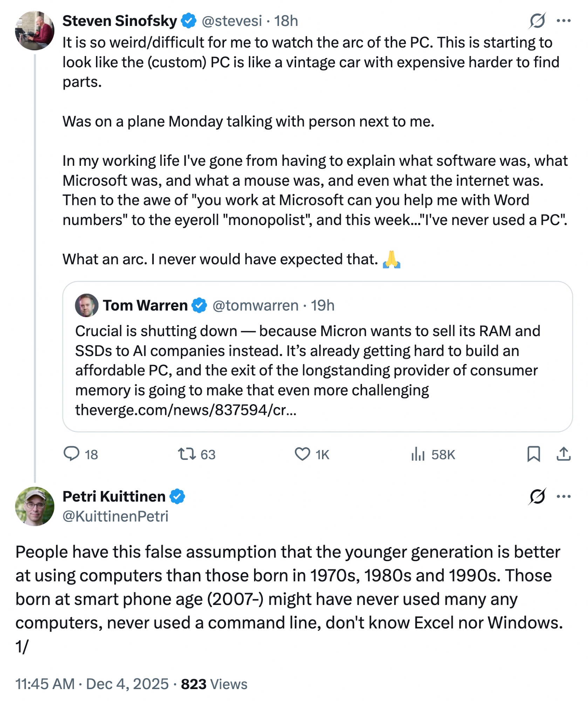
Task: Open more options on Sinofsky's post
Action: coord(563,21)
